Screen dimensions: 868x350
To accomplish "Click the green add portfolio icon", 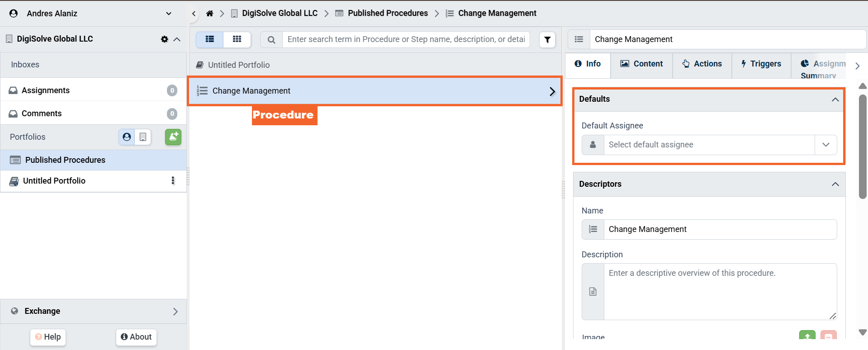I will point(173,137).
